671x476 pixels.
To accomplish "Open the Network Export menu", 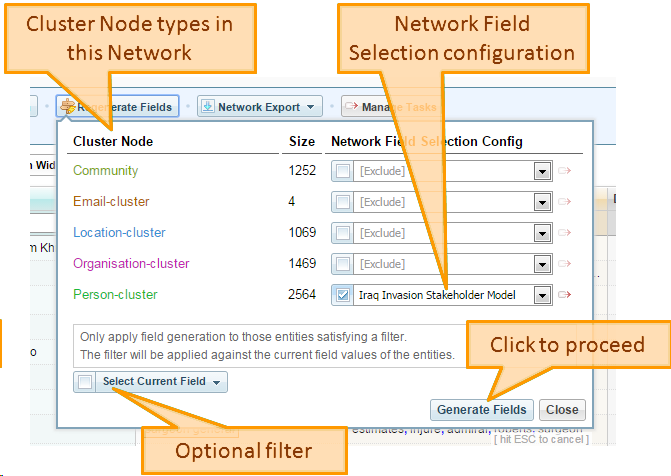I will coord(260,107).
